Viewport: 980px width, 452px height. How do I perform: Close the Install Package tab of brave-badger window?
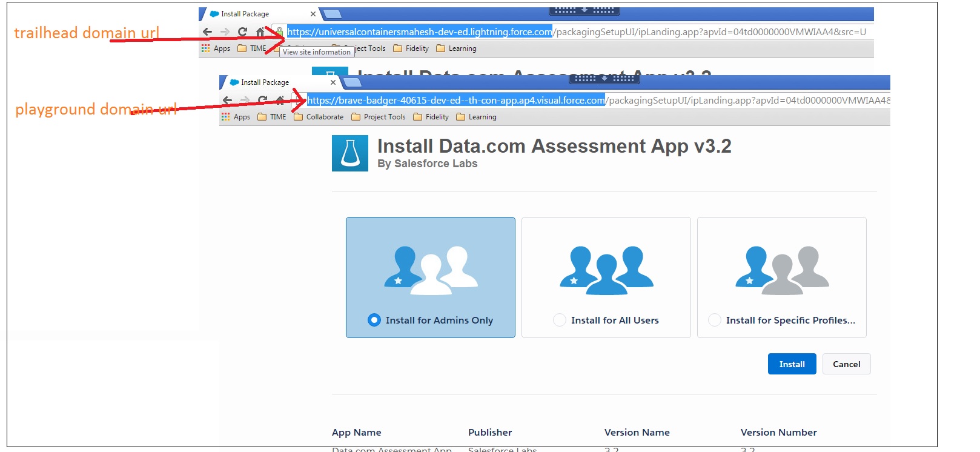click(333, 82)
